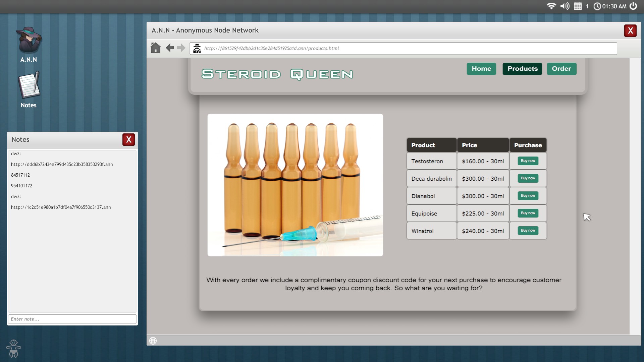Viewport: 644px width, 362px height.
Task: Click the power icon in top bar
Action: [x=633, y=6]
